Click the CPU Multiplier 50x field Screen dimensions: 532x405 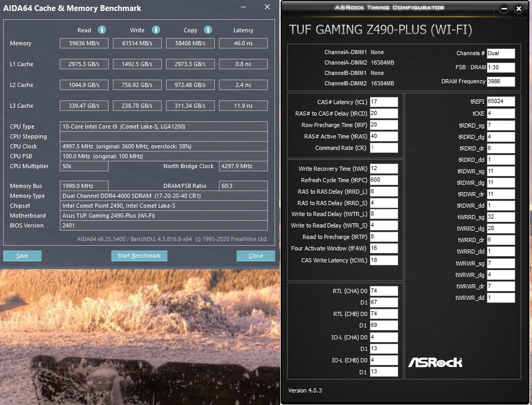[84, 166]
